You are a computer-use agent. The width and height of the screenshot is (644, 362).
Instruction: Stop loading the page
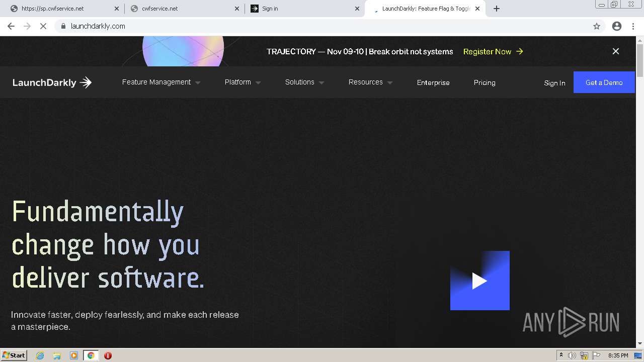click(x=43, y=26)
